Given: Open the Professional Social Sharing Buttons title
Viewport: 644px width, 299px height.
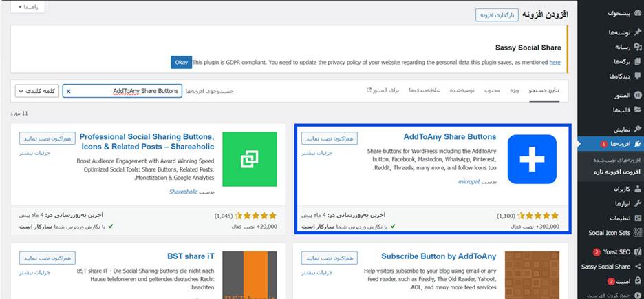Looking at the screenshot, I should click(x=147, y=141).
